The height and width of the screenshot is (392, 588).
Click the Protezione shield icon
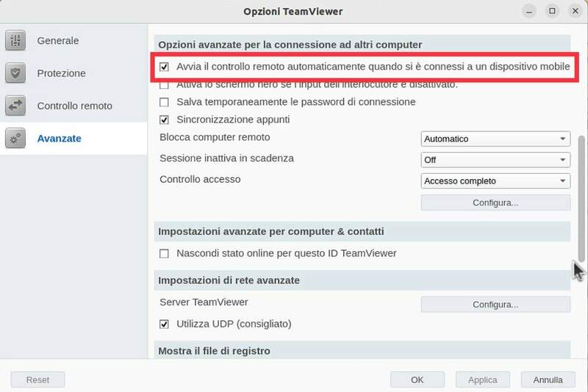16,73
